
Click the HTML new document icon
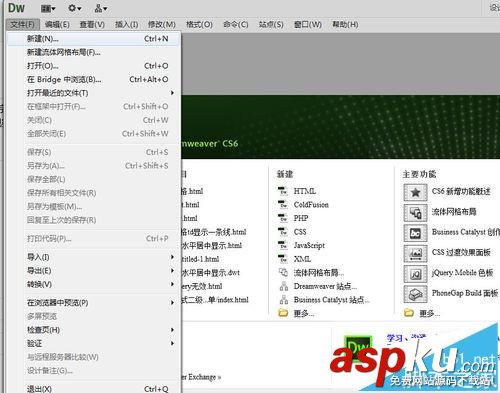pyautogui.click(x=283, y=191)
